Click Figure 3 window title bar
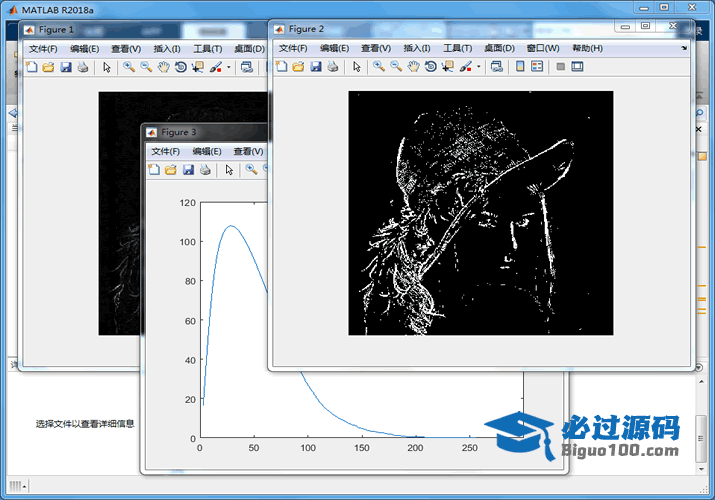Image resolution: width=715 pixels, height=500 pixels. (x=205, y=132)
